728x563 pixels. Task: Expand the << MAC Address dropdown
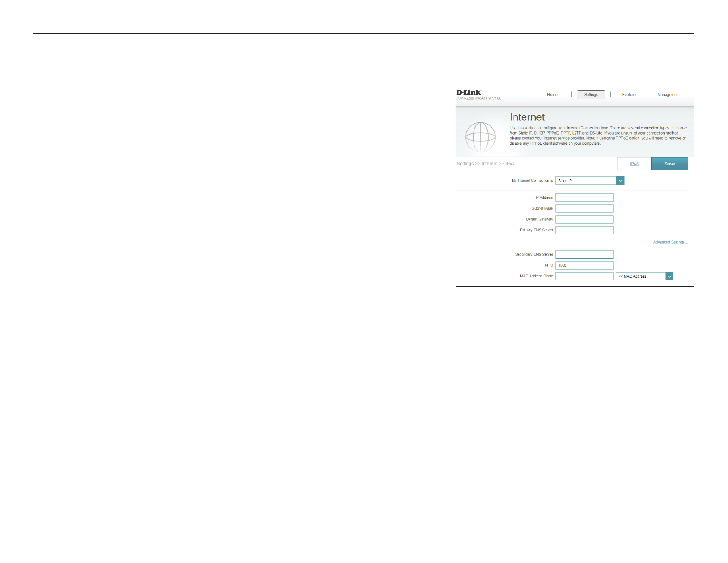pos(644,276)
